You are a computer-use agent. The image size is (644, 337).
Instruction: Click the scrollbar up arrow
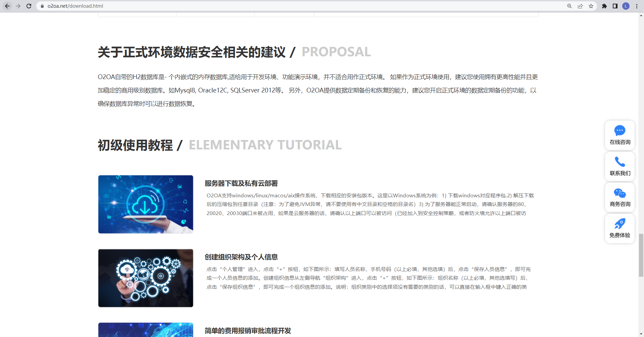(641, 15)
